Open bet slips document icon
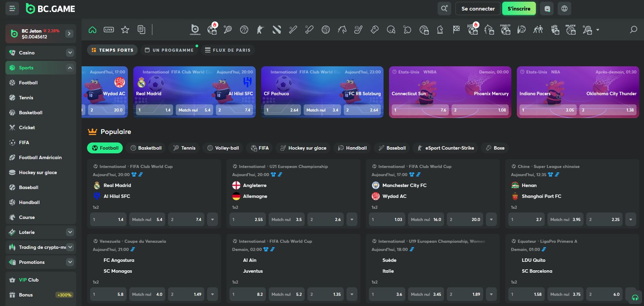Viewport: 644px width, 306px height. 141,30
